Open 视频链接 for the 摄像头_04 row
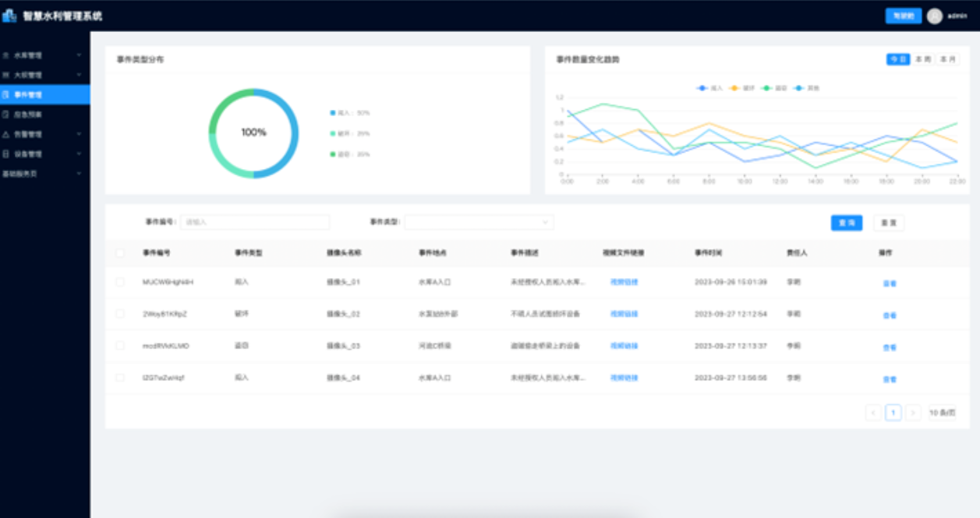Image resolution: width=980 pixels, height=518 pixels. click(624, 377)
